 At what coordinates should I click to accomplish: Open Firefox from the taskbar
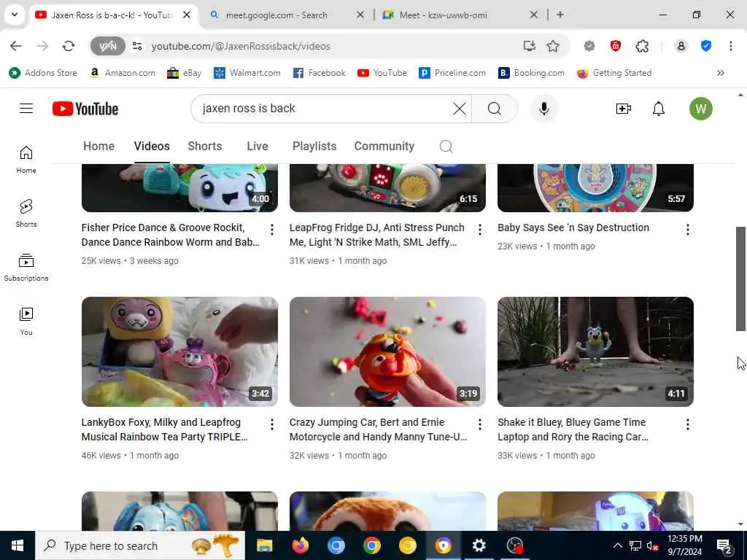click(x=300, y=545)
